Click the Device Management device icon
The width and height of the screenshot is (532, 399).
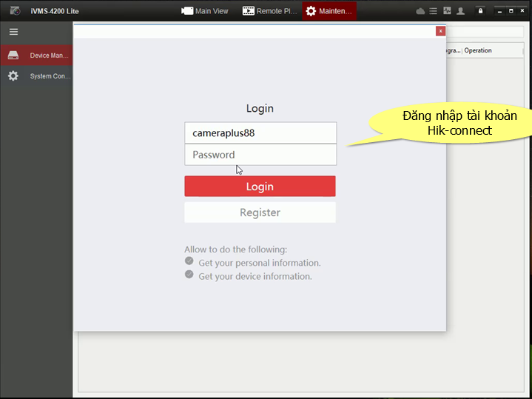[x=13, y=55]
